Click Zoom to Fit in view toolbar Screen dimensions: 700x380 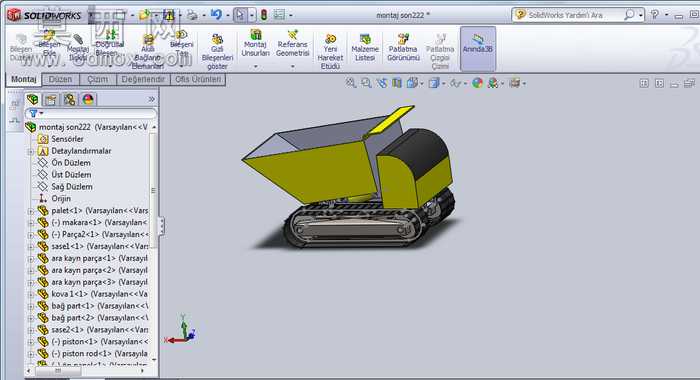[x=350, y=83]
